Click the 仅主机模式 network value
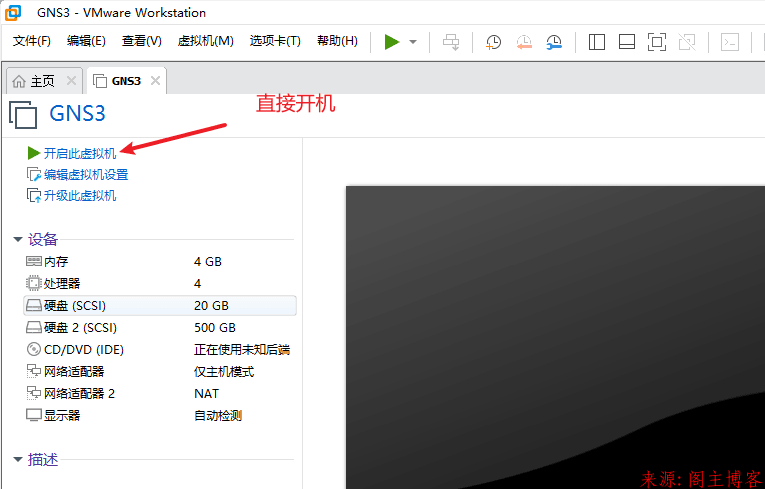 [x=224, y=371]
